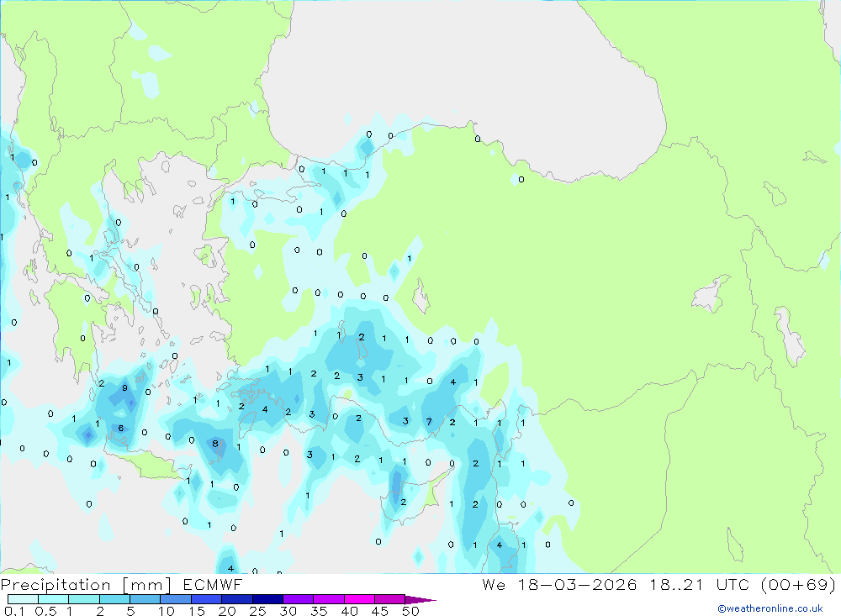Click the legend label "0.1"
This screenshot has height=616, width=841.
(14, 611)
